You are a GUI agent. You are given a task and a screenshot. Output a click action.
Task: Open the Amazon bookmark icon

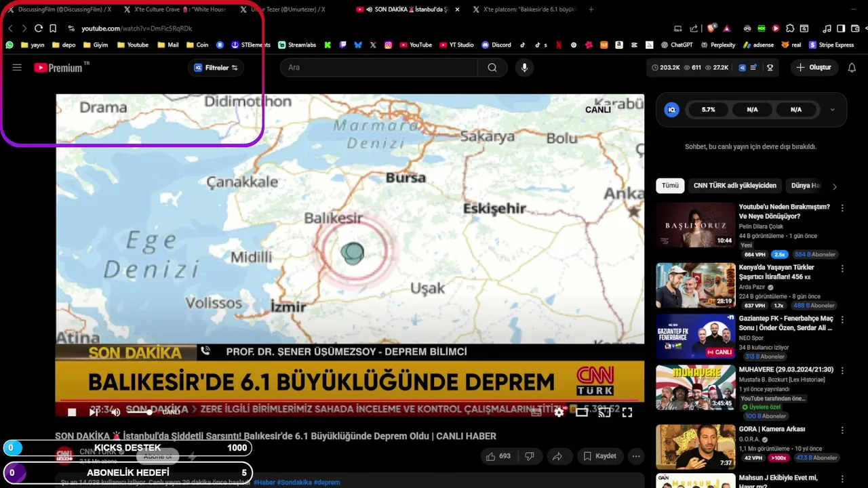click(619, 45)
